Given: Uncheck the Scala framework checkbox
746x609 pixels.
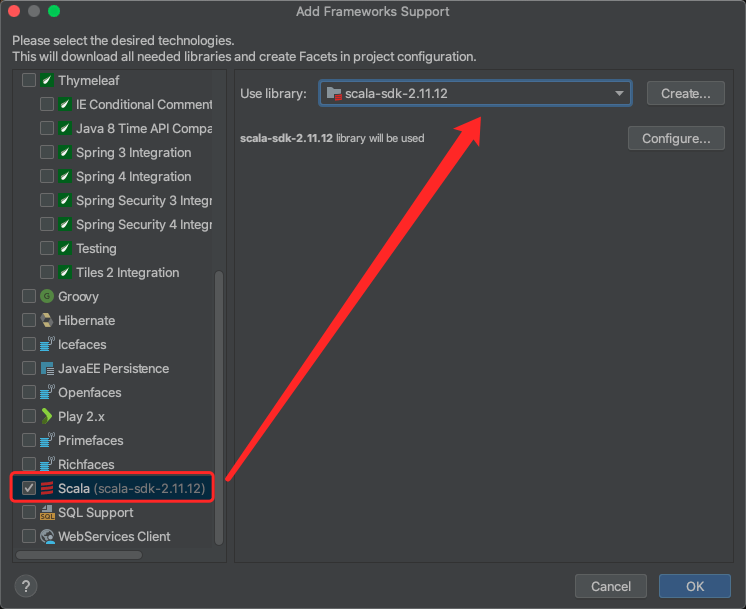Looking at the screenshot, I should [29, 488].
